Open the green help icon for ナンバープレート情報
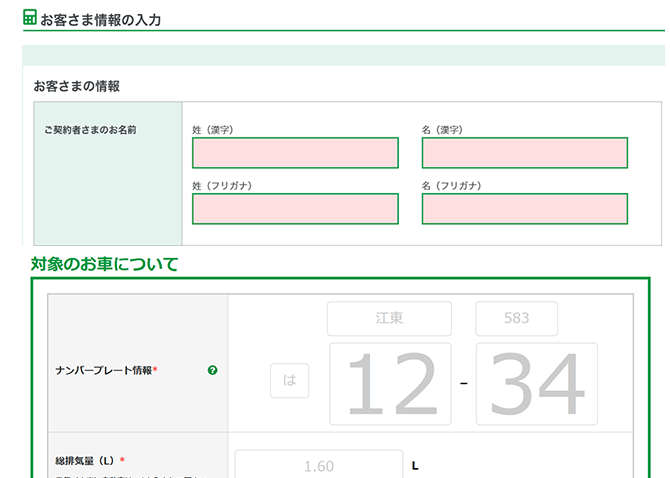This screenshot has height=478, width=670. pos(212,370)
